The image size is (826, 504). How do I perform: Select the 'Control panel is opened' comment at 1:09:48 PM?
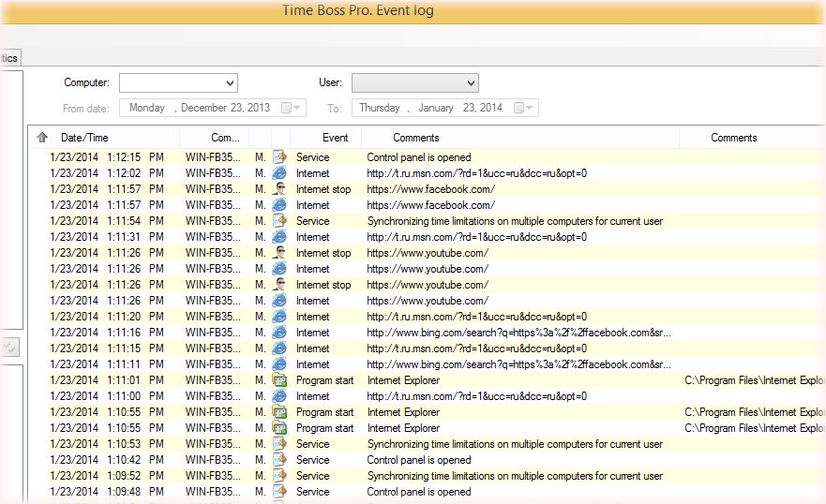tap(419, 492)
